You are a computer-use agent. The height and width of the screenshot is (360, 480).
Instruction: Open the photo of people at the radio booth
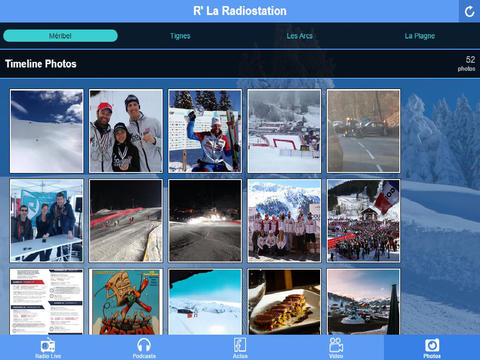tap(47, 221)
